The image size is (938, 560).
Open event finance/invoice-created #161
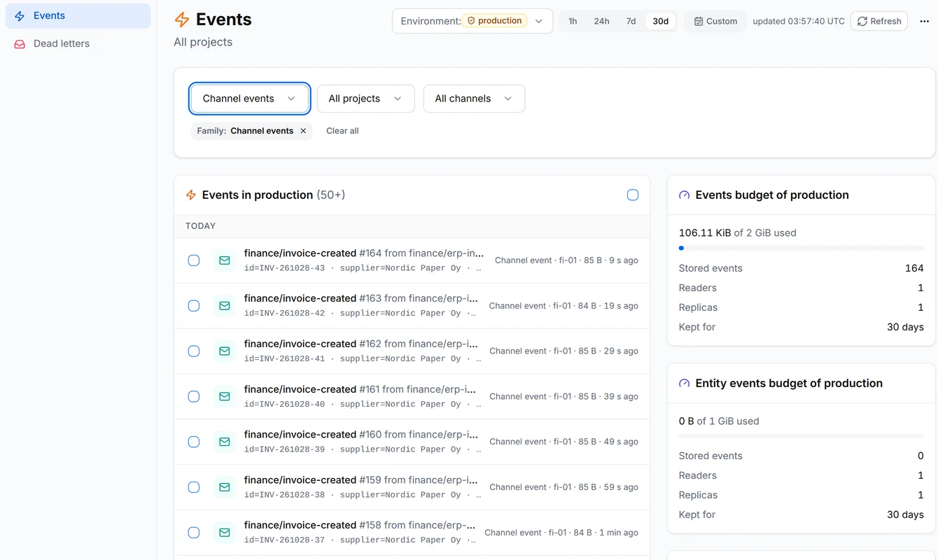pos(412,396)
